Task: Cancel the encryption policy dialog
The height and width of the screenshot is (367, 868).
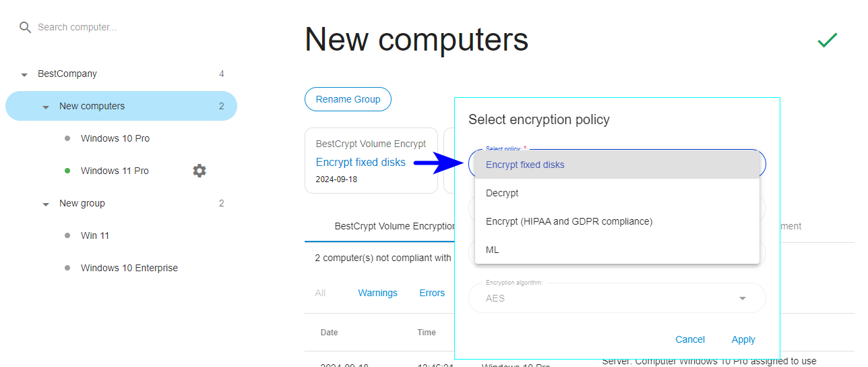Action: [x=690, y=339]
